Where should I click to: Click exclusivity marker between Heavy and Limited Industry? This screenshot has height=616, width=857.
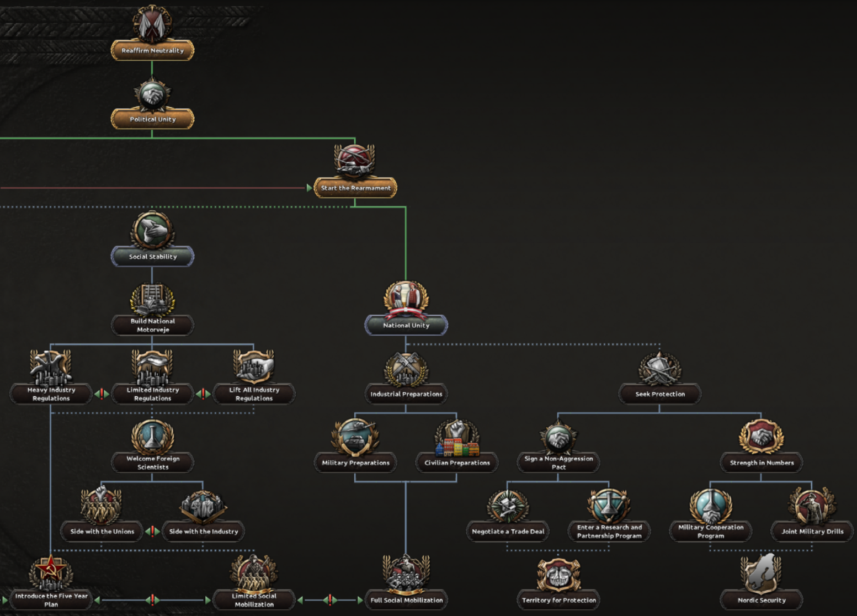pos(102,394)
